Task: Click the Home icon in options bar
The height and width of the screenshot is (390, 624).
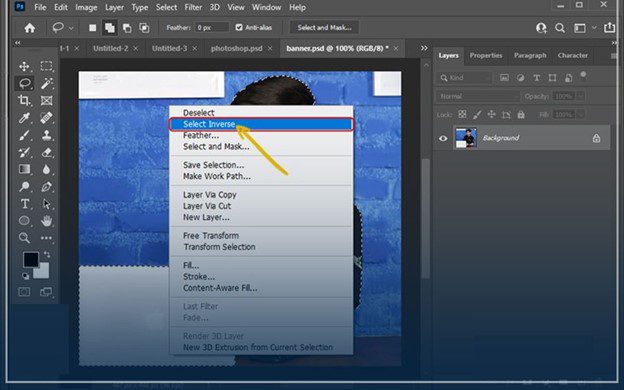Action: point(29,28)
